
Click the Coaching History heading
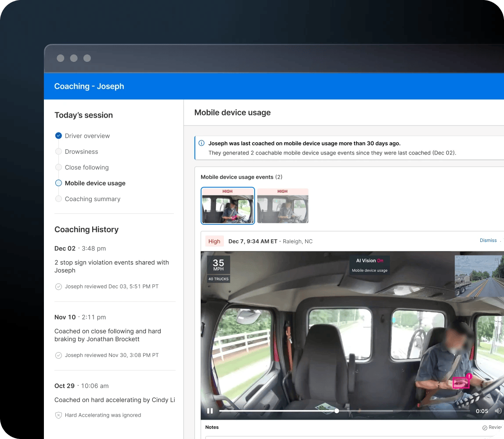(x=86, y=229)
